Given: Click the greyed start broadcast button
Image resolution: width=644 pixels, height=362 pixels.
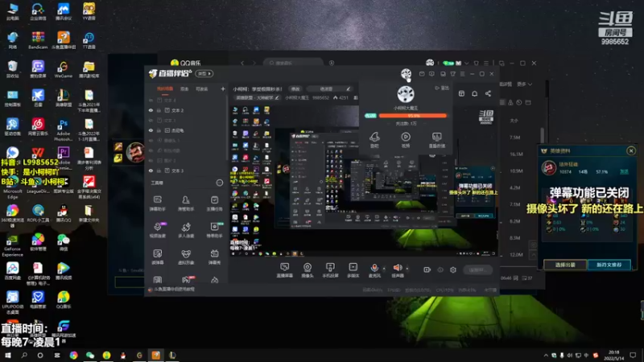Looking at the screenshot, I should 477,269.
